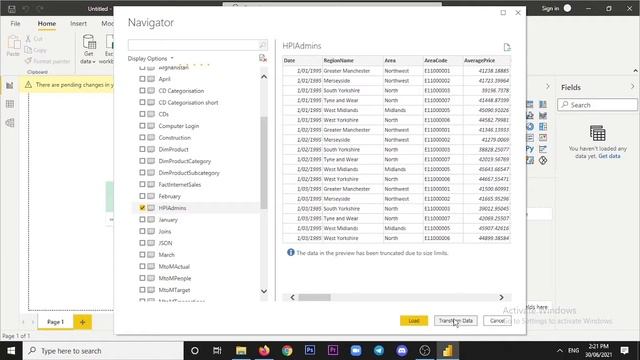640x360 pixels.
Task: Click the Load button
Action: coord(414,321)
